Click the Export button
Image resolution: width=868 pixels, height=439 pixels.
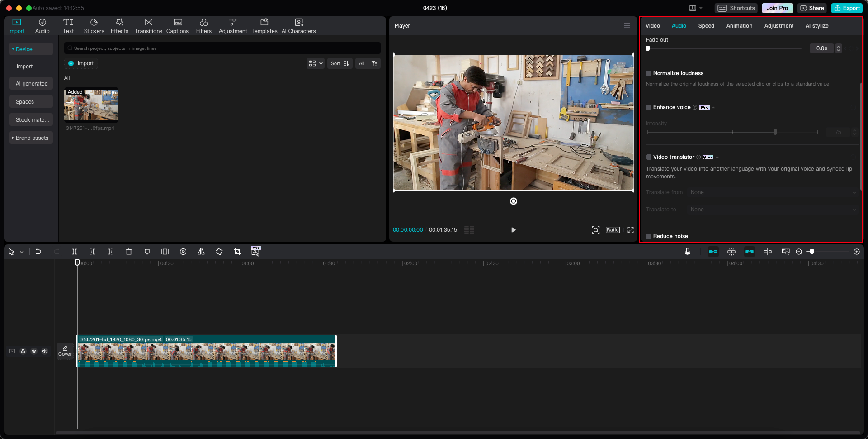(846, 8)
